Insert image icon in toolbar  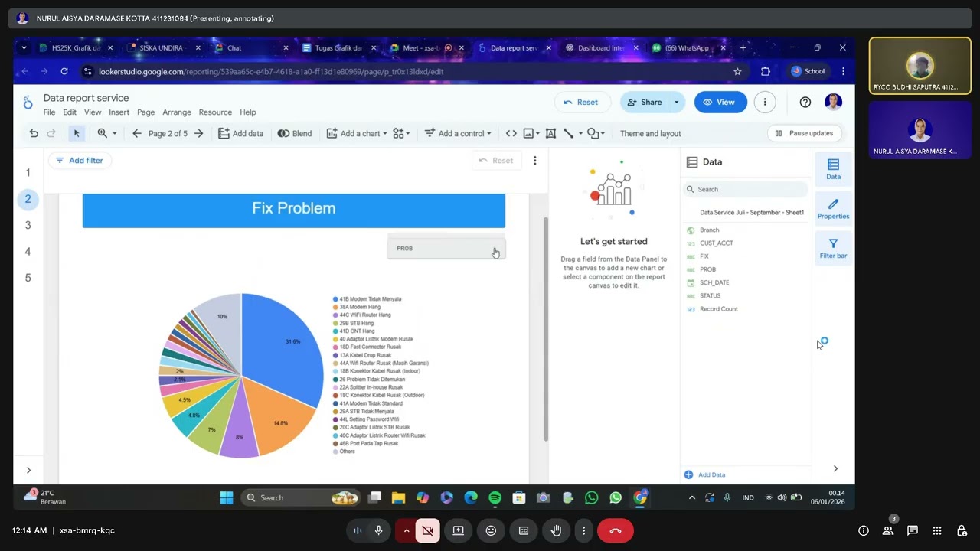(528, 133)
